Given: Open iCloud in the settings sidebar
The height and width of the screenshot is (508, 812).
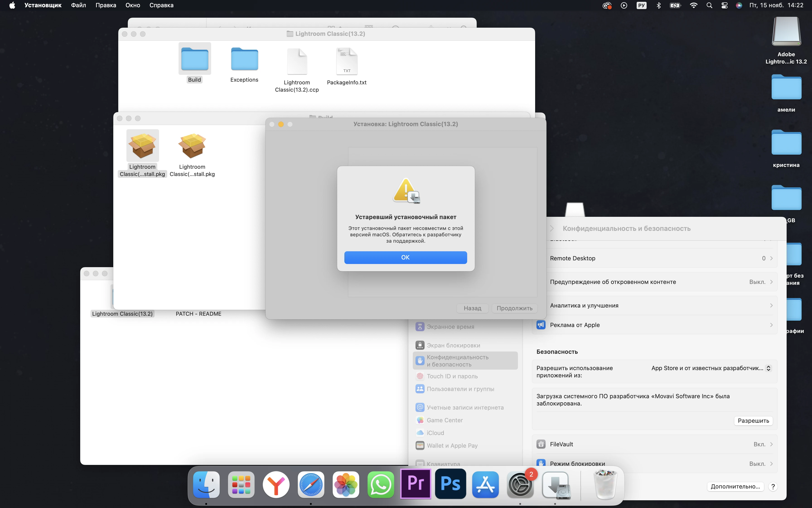Looking at the screenshot, I should tap(465, 433).
